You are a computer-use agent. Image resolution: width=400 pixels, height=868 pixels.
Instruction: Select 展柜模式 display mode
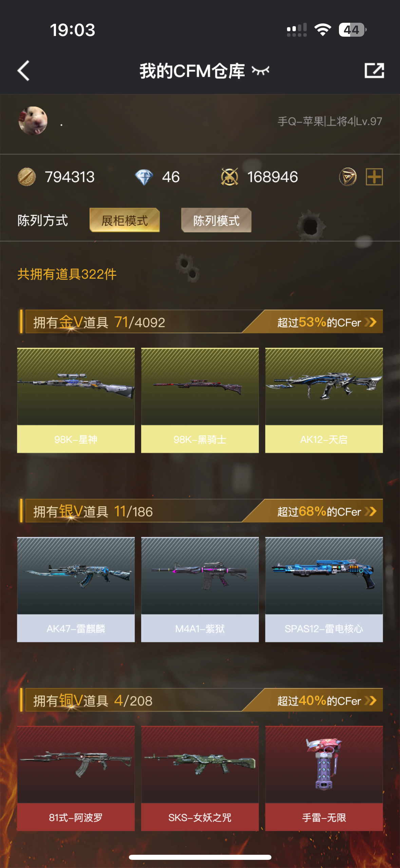(125, 220)
